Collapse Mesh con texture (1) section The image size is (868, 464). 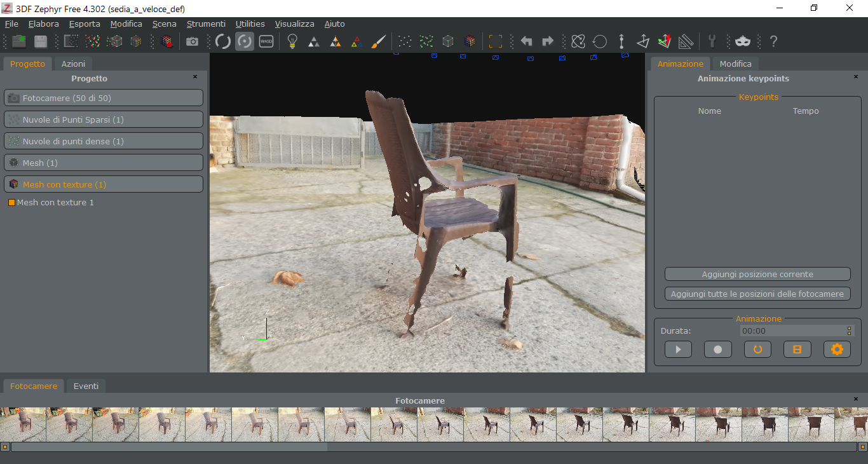pos(104,184)
